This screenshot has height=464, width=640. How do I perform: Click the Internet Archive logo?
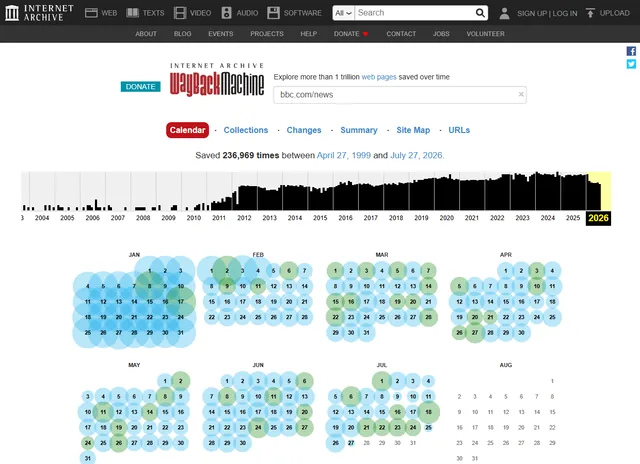click(40, 13)
